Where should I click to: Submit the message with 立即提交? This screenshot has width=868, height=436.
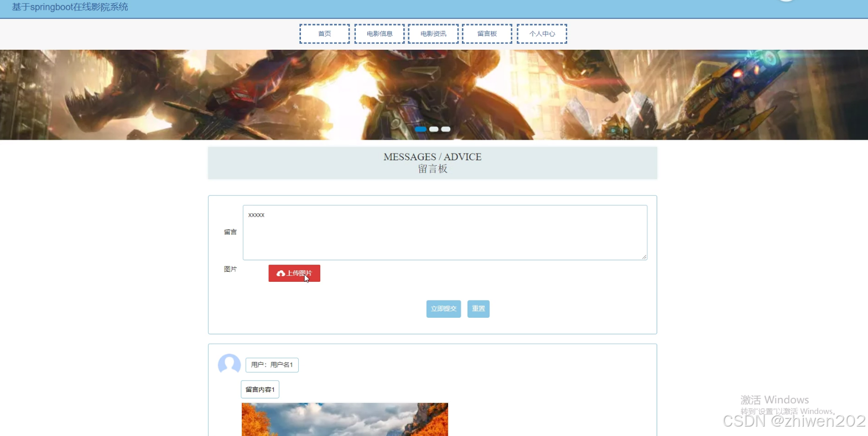coord(444,309)
